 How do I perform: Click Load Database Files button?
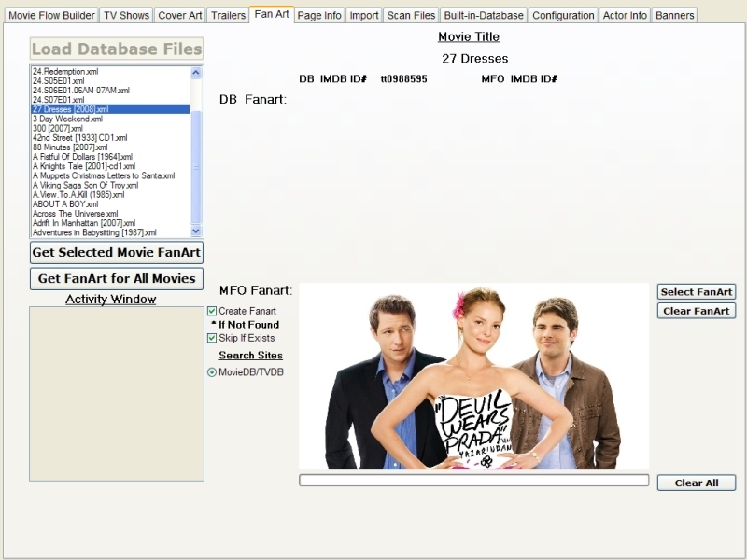tap(117, 49)
